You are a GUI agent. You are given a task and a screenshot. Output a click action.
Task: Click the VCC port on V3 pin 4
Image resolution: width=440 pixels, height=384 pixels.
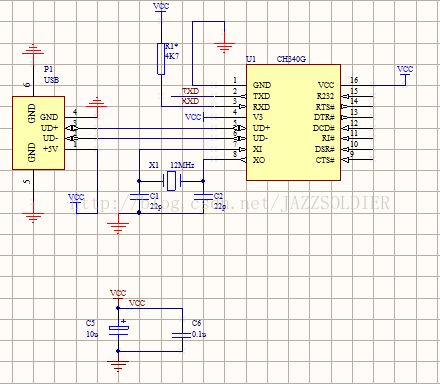click(x=195, y=117)
